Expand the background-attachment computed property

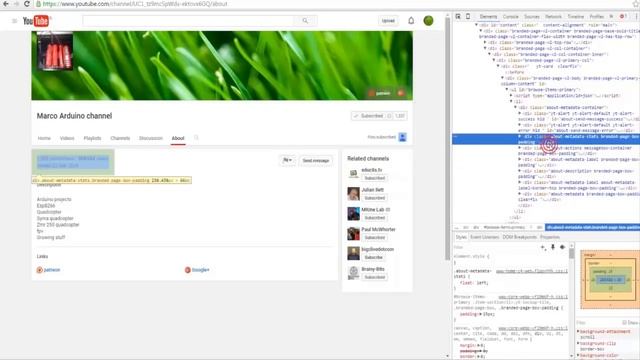click(578, 331)
